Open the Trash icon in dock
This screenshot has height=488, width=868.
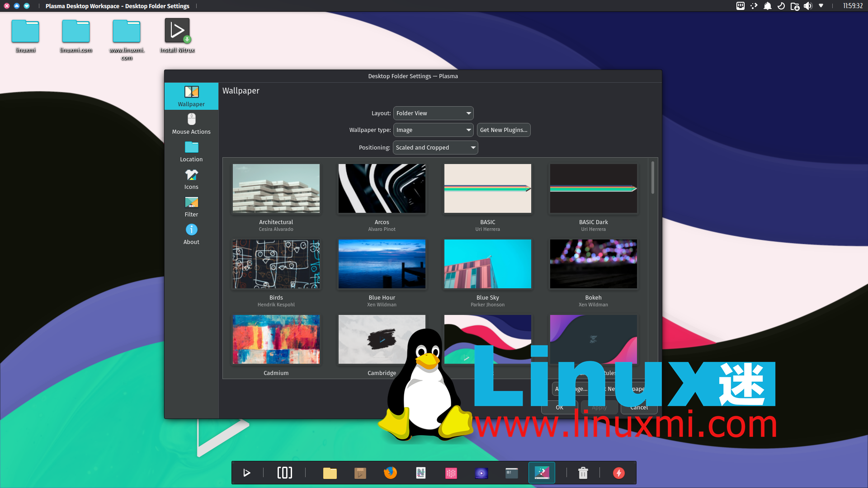tap(583, 473)
